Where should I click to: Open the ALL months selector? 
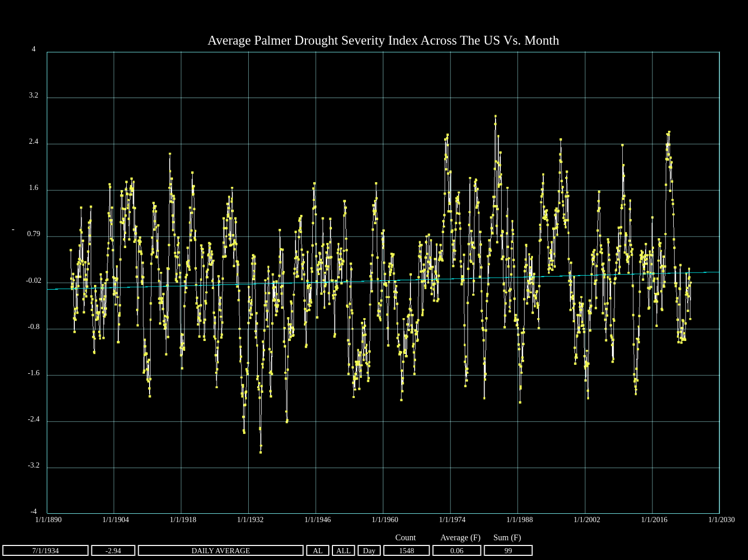point(343,551)
